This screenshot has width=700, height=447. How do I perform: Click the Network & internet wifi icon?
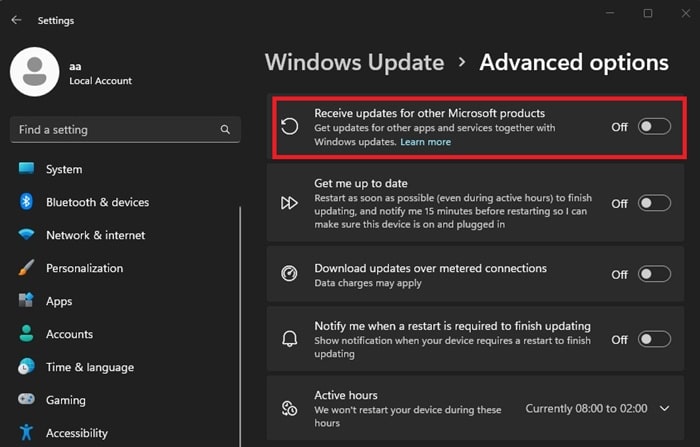26,235
